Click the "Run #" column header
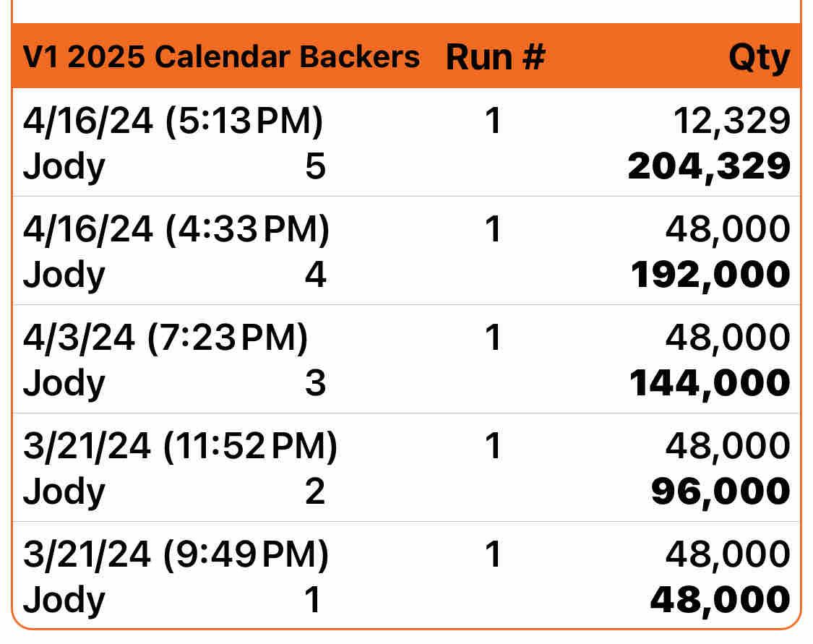 pyautogui.click(x=495, y=57)
